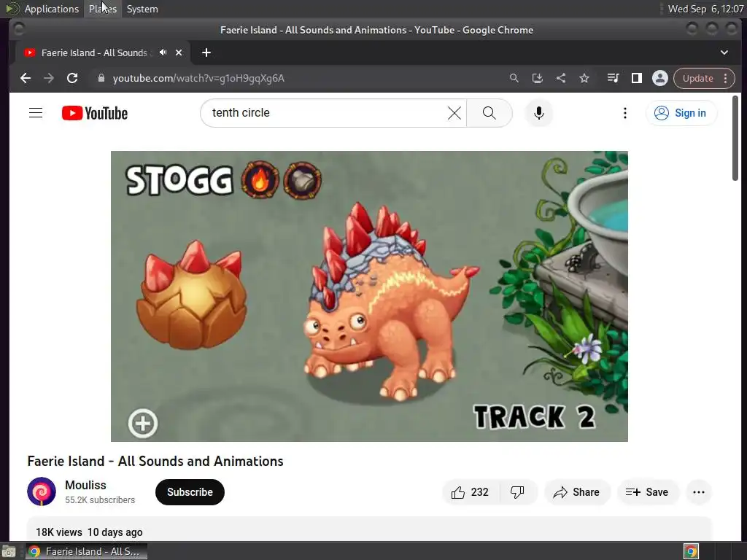
Task: Like the video (232 likes)
Action: coord(471,492)
